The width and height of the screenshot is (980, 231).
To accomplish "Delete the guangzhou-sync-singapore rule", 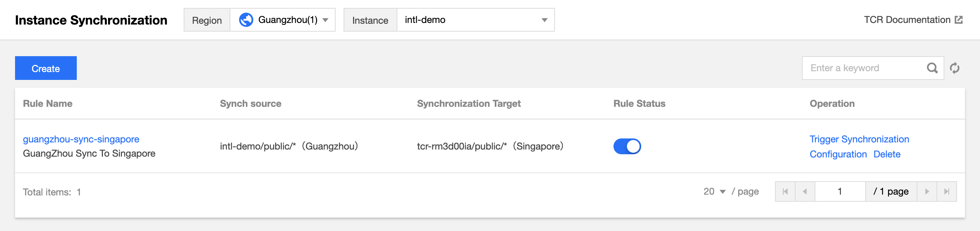I will coord(887,154).
